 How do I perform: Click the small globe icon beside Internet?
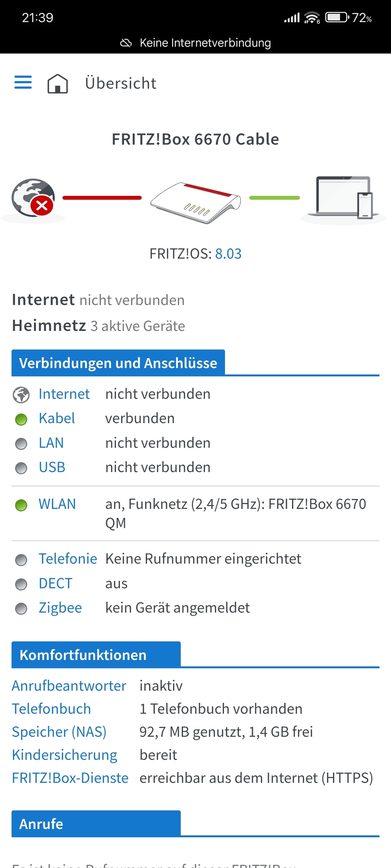click(21, 395)
